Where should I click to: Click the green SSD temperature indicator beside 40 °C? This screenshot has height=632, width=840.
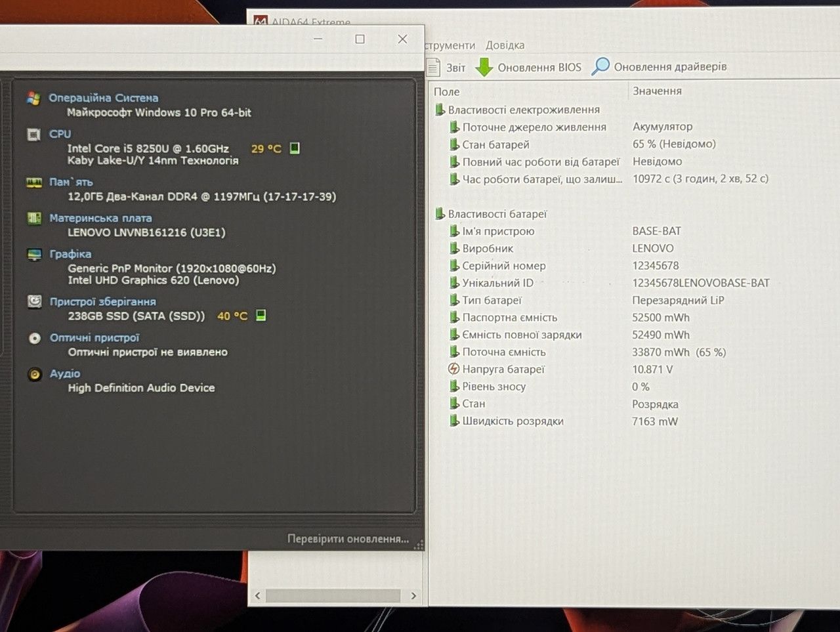[x=261, y=315]
